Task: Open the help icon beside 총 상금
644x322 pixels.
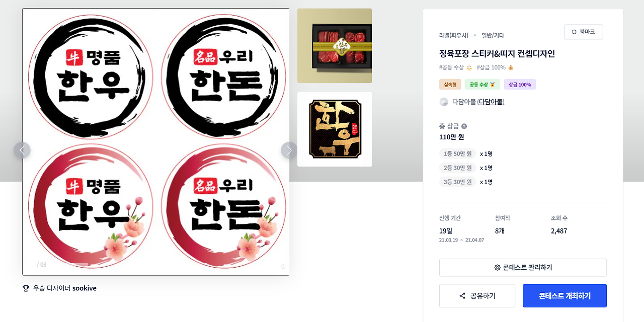Action: point(464,126)
